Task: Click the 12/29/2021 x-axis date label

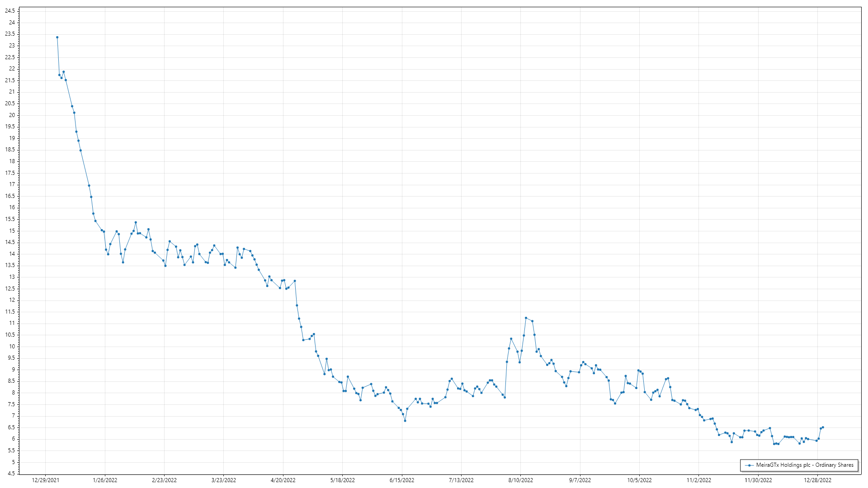Action: pyautogui.click(x=45, y=480)
